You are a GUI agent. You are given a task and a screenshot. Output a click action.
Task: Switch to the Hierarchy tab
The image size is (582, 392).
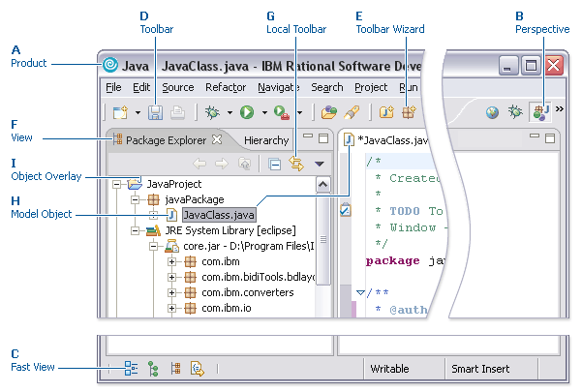click(266, 140)
